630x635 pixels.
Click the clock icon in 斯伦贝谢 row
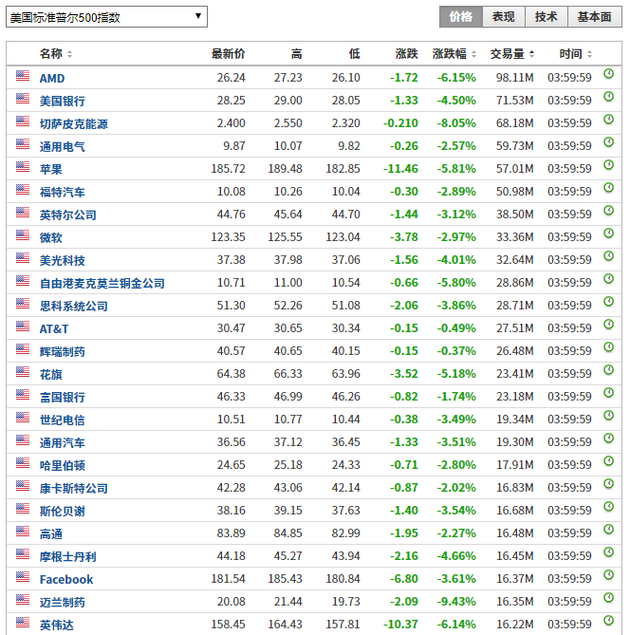pyautogui.click(x=609, y=507)
